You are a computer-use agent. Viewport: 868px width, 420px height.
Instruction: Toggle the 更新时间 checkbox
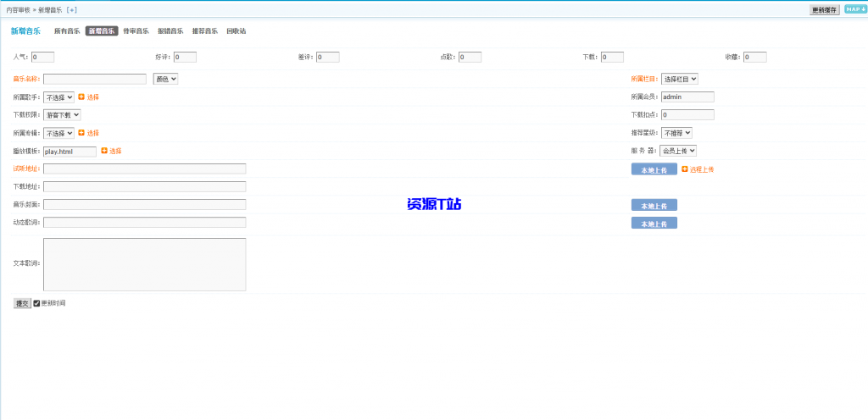click(x=36, y=303)
